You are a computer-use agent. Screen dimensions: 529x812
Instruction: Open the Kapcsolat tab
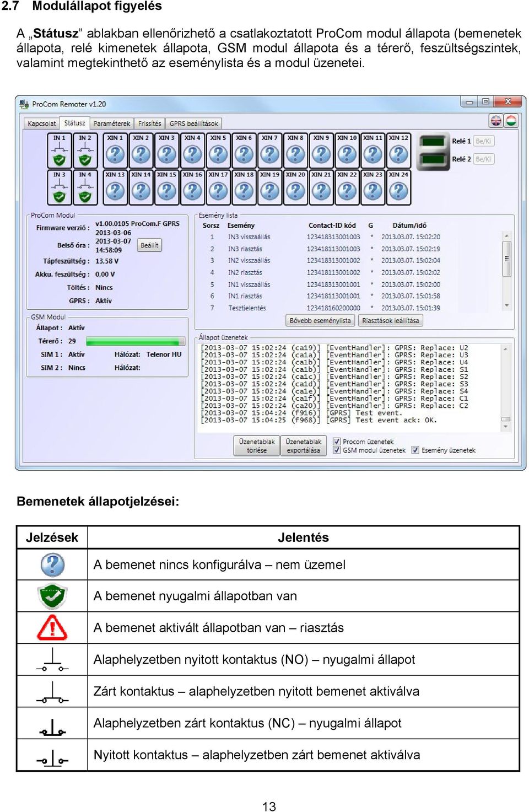coord(42,123)
